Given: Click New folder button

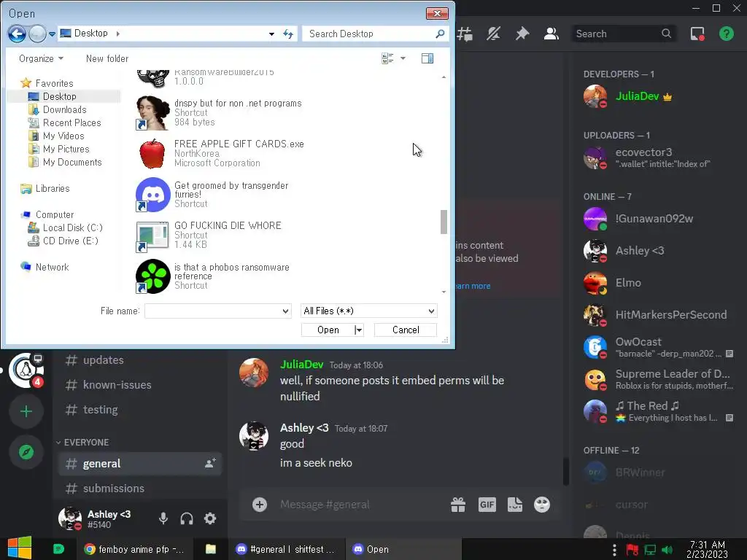Looking at the screenshot, I should [x=107, y=58].
